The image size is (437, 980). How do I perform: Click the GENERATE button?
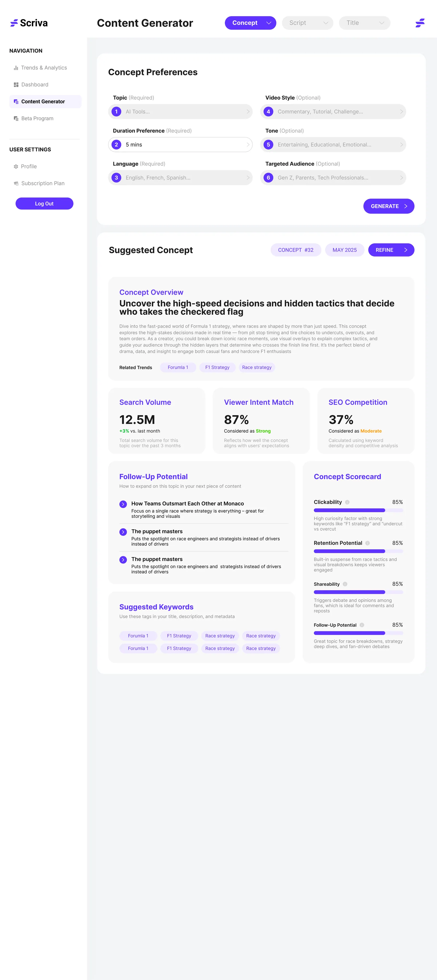(x=389, y=206)
